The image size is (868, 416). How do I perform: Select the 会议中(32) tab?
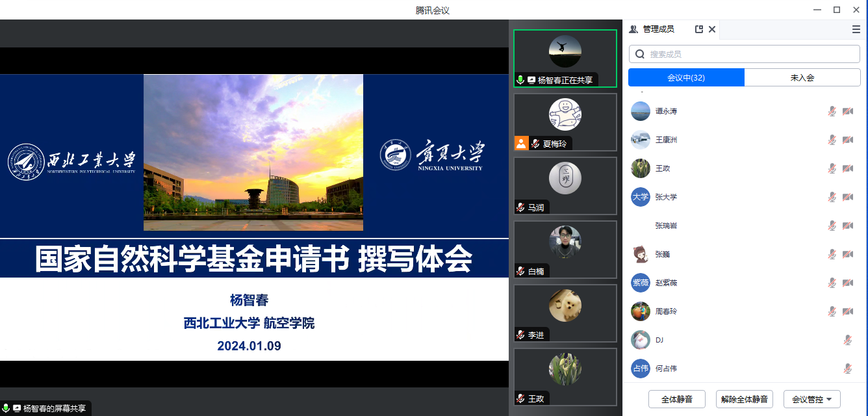[x=686, y=77]
